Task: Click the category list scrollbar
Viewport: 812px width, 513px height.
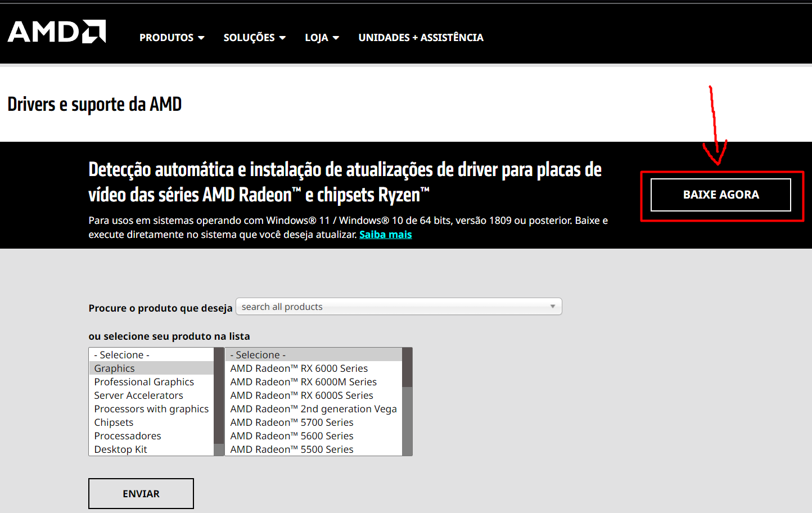Action: 219,402
